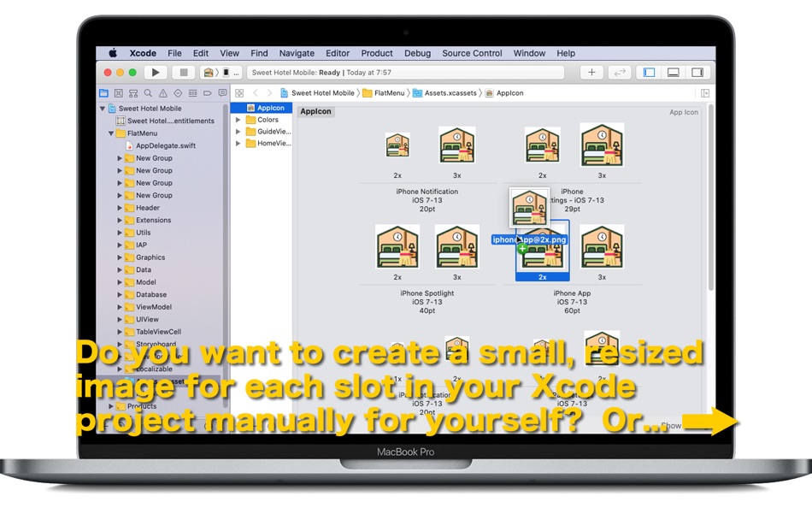Expand the Header group

point(120,208)
